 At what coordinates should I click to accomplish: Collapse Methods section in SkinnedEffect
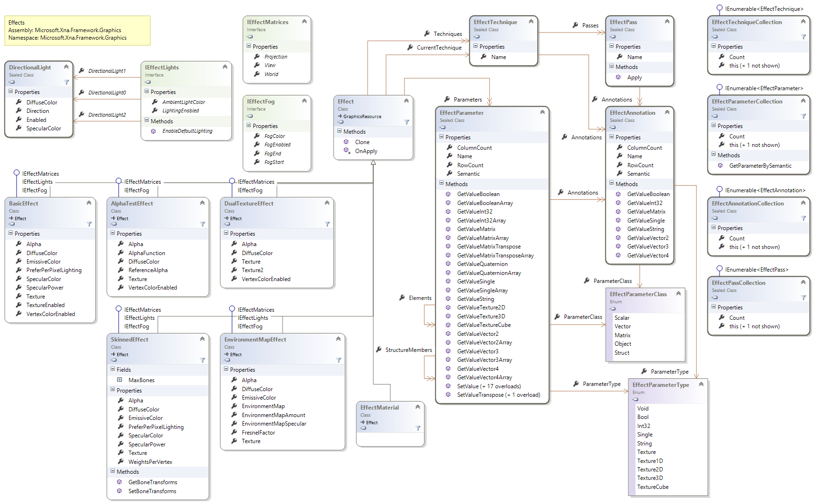click(112, 471)
